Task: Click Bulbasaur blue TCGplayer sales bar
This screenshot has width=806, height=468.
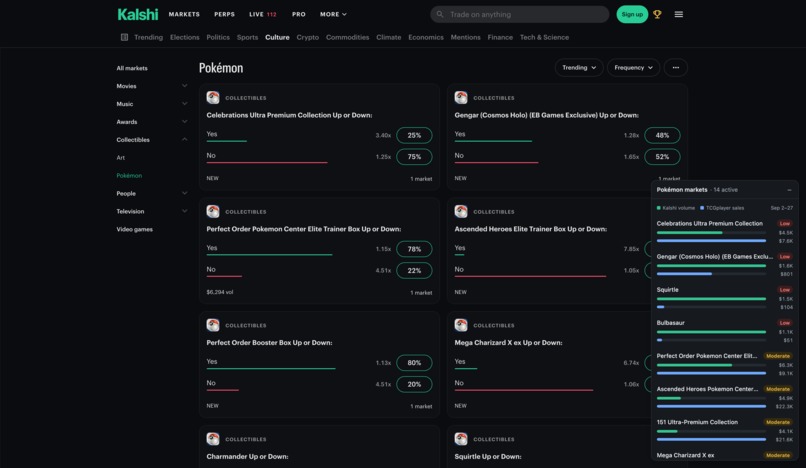Action: coord(660,340)
